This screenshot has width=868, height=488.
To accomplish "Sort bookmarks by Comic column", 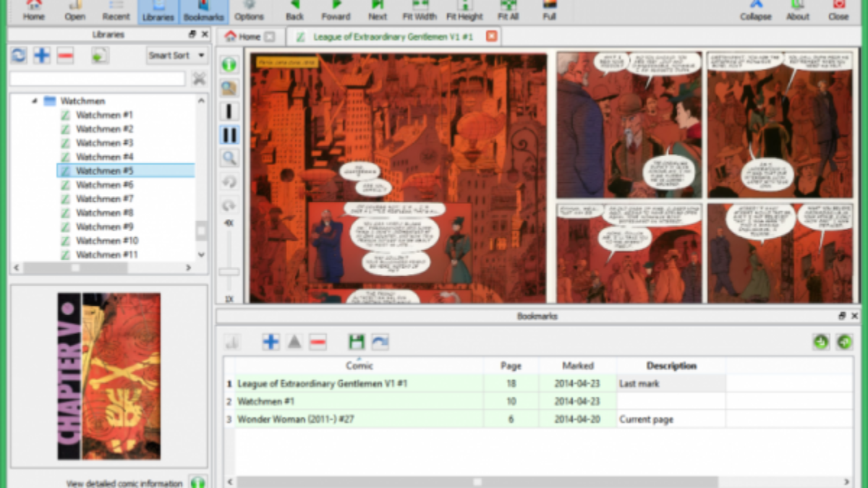I will point(359,366).
